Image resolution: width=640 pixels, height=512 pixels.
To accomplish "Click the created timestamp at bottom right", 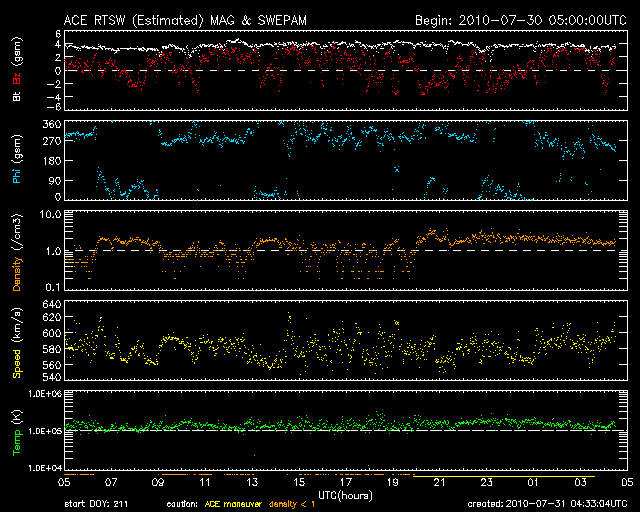I will click(x=550, y=504).
